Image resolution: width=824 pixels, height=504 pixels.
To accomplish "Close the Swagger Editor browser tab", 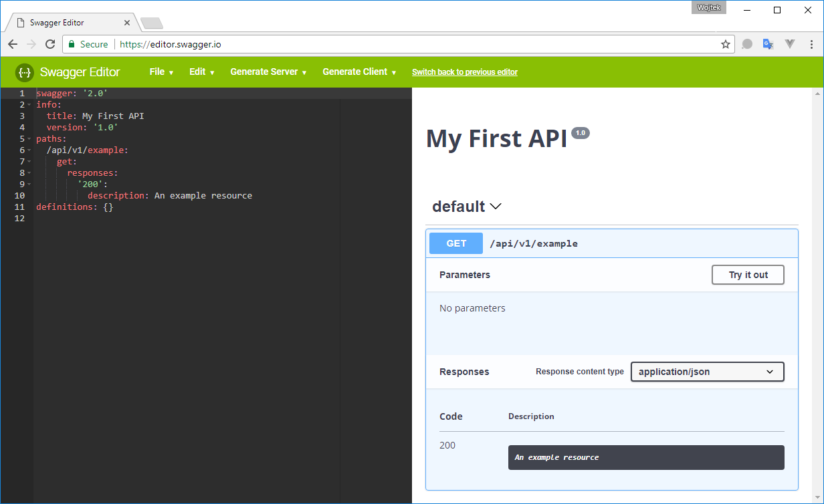I will 127,23.
